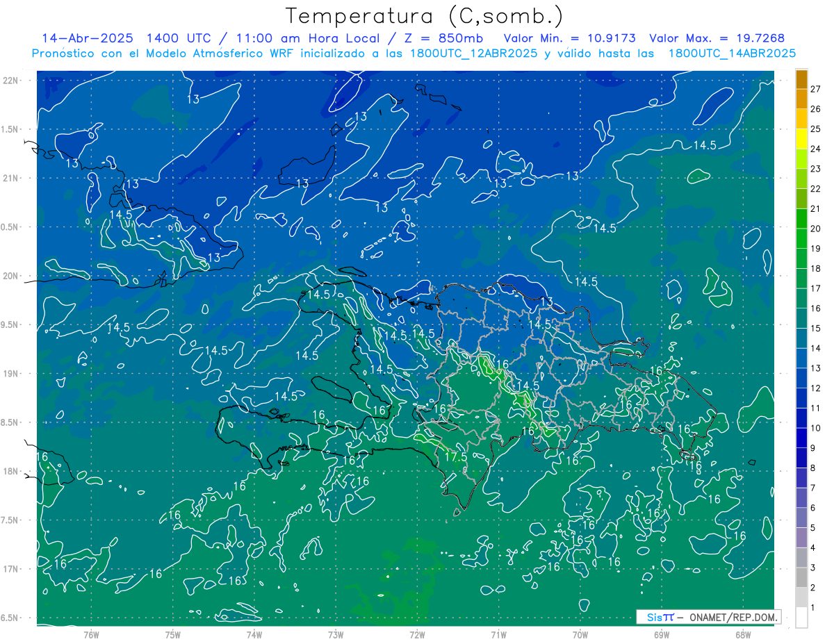The image size is (834, 644).
Task: Click the color scale label "1"
Action: [x=813, y=608]
